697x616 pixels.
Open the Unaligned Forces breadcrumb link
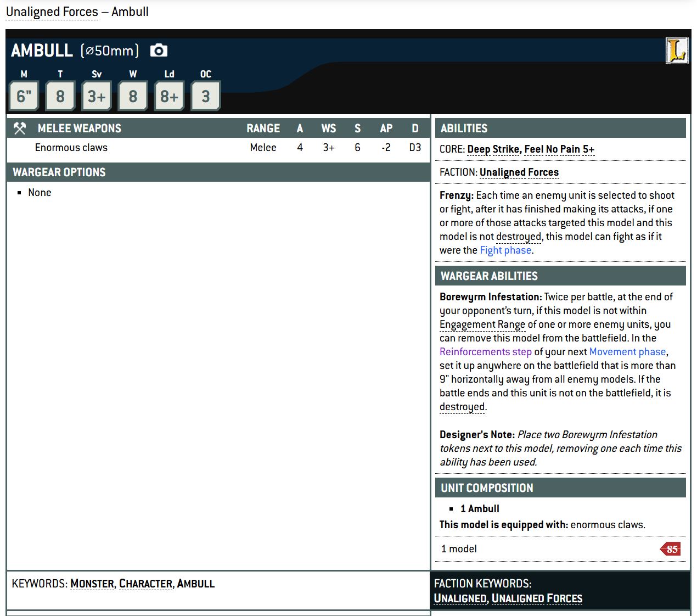[x=52, y=12]
